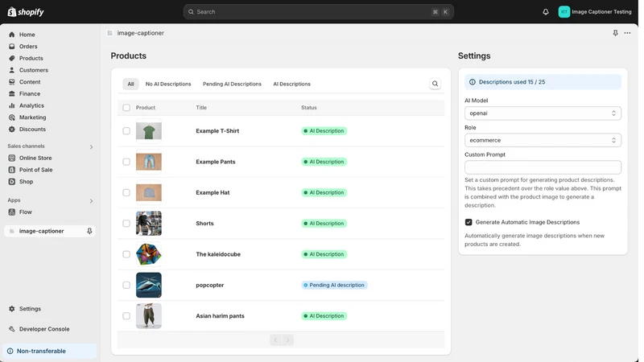The image size is (644, 362).
Task: Click the Online Store icon
Action: click(x=12, y=158)
